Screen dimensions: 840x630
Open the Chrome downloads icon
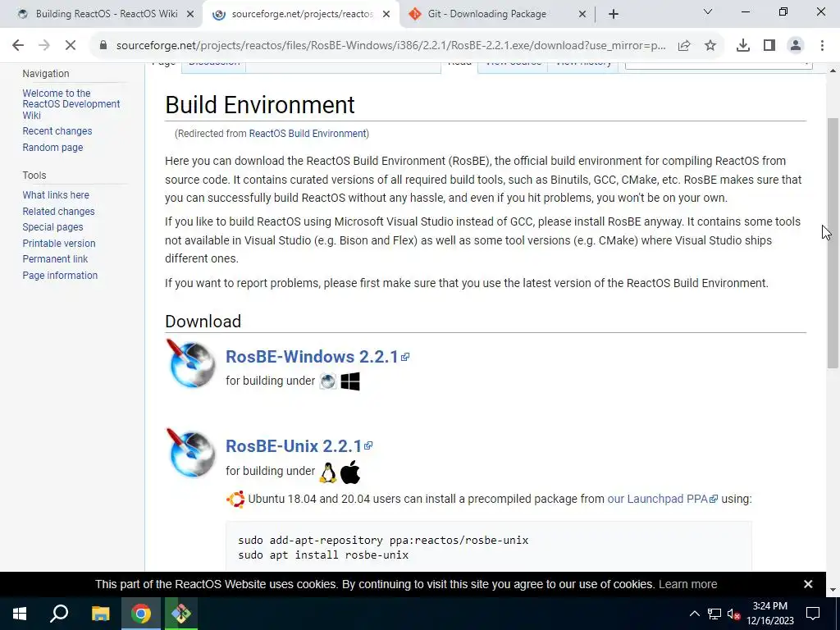pyautogui.click(x=743, y=46)
